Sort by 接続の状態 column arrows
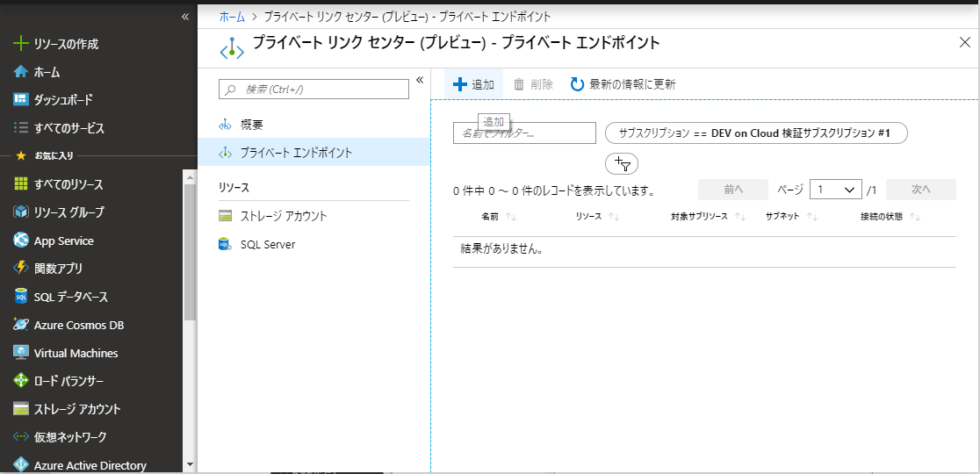This screenshot has width=980, height=474. (915, 218)
